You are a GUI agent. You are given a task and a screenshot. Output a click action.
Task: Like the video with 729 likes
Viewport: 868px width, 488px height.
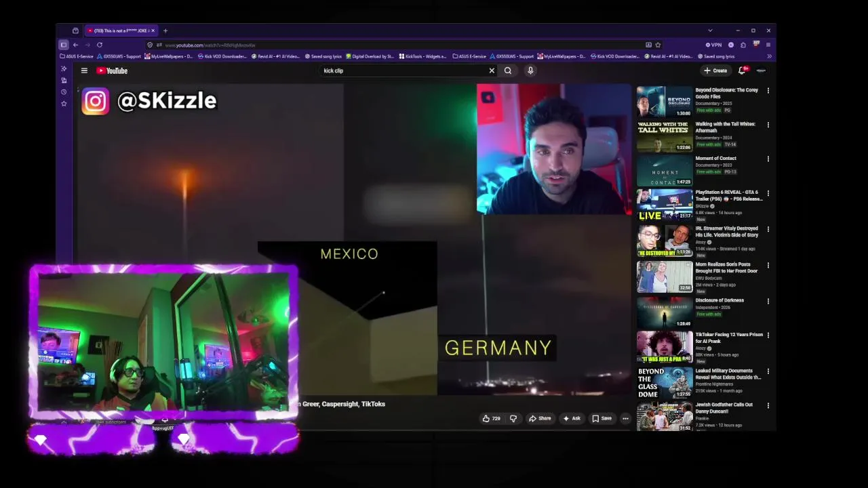(x=491, y=418)
